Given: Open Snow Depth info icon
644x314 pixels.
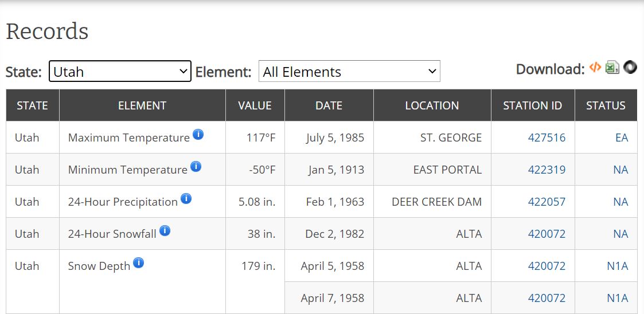Looking at the screenshot, I should 138,263.
